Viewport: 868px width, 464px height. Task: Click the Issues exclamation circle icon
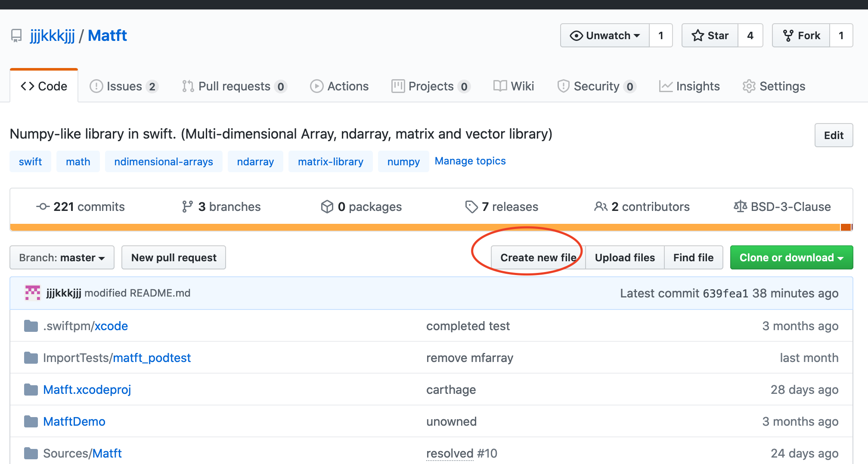96,86
